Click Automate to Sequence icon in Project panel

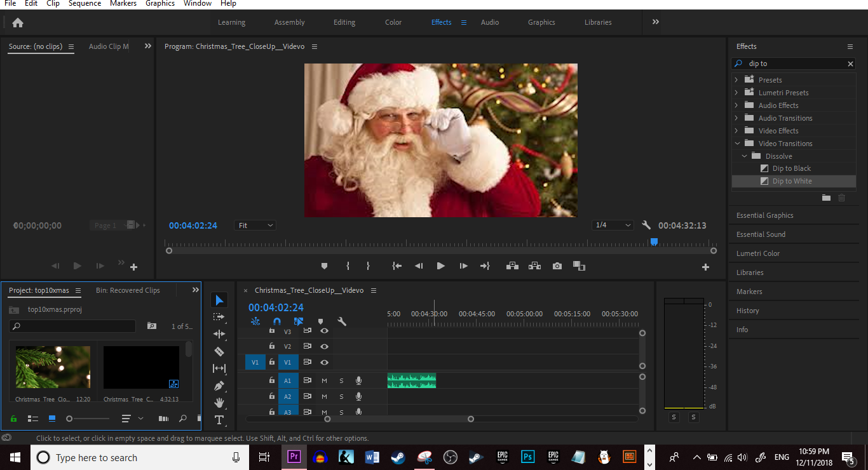click(x=163, y=419)
